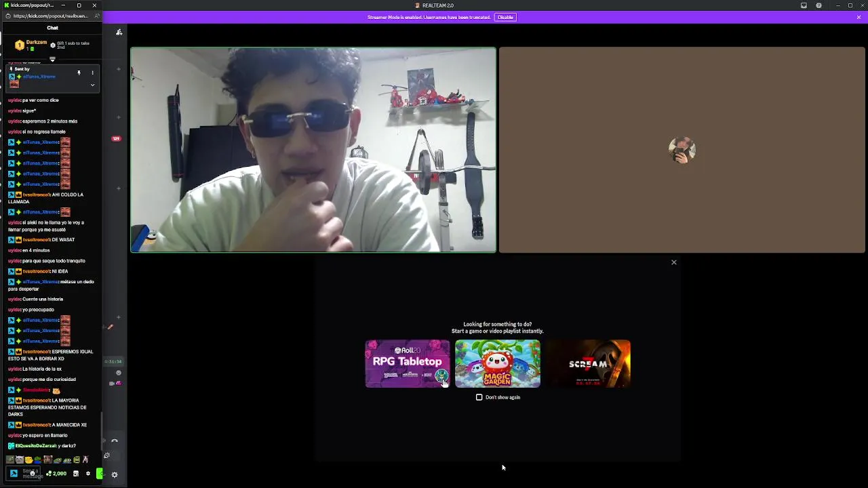
Task: Select the webcam video tile
Action: click(313, 150)
